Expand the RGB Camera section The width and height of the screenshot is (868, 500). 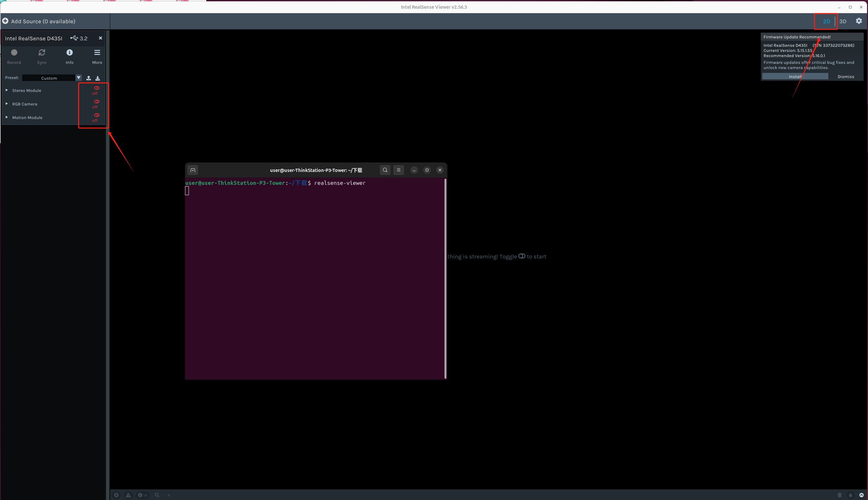pos(6,104)
